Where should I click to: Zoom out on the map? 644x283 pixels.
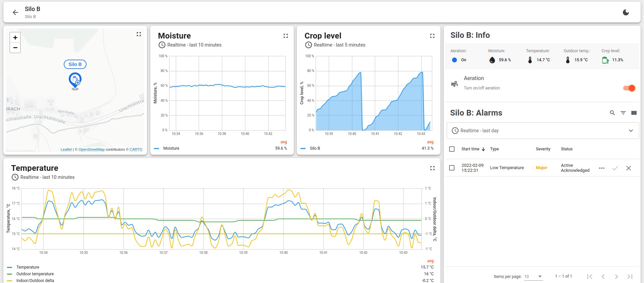(x=15, y=48)
